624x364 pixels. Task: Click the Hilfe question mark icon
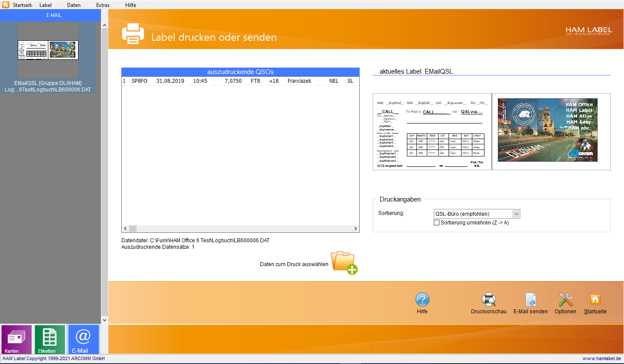(422, 300)
